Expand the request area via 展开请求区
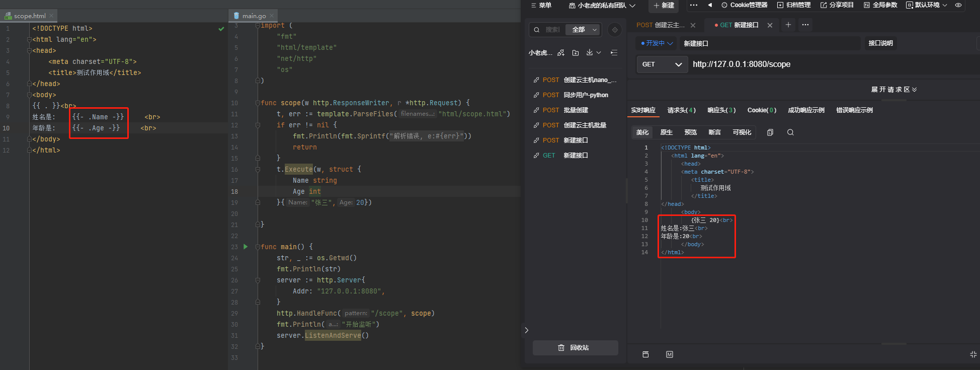This screenshot has height=370, width=980. coord(894,90)
